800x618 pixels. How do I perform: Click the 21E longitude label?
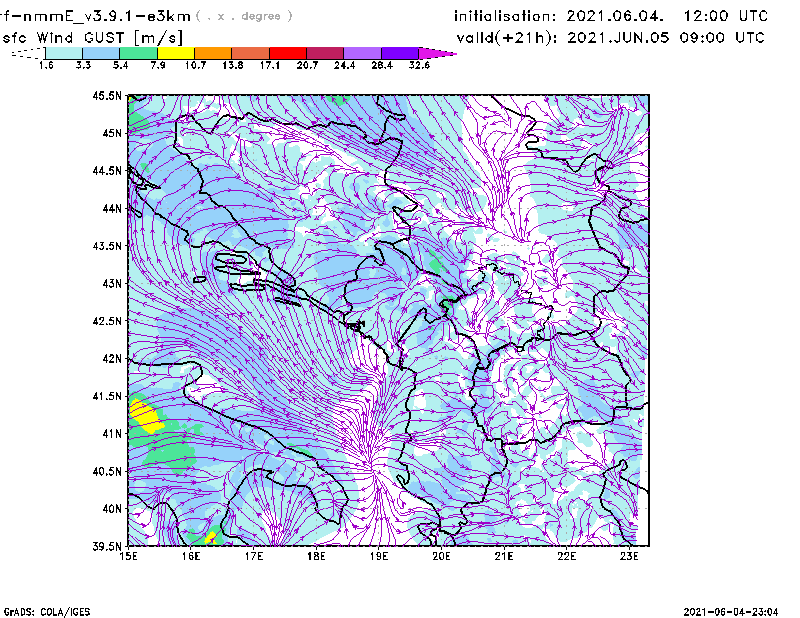coord(504,556)
